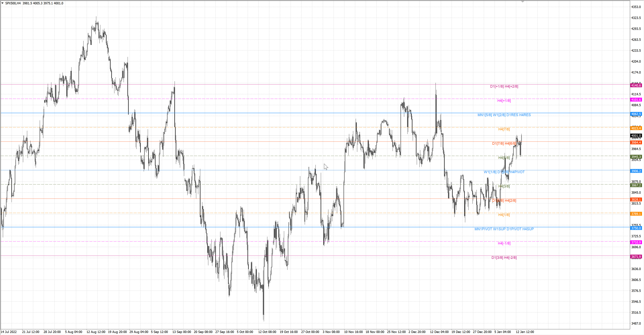Viewport: 644px width, 335px height.
Task: Click the 3984.4 red-orange price tag
Action: tap(636, 143)
